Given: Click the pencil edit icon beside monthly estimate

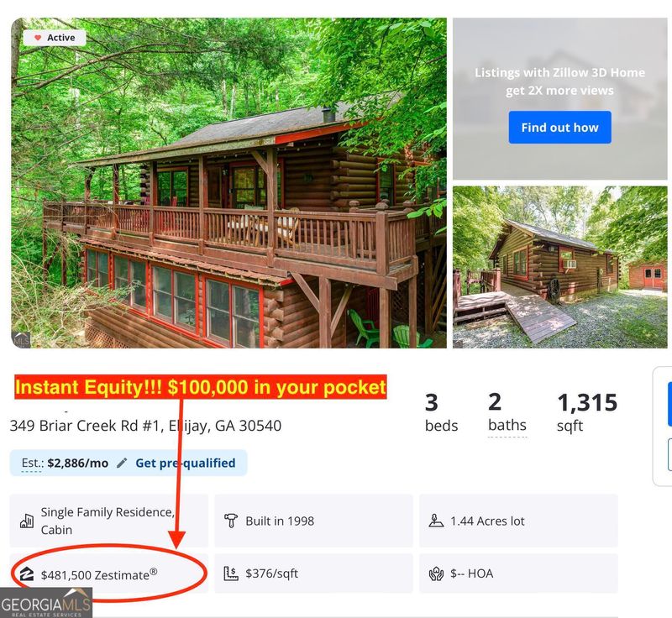Looking at the screenshot, I should tap(123, 463).
